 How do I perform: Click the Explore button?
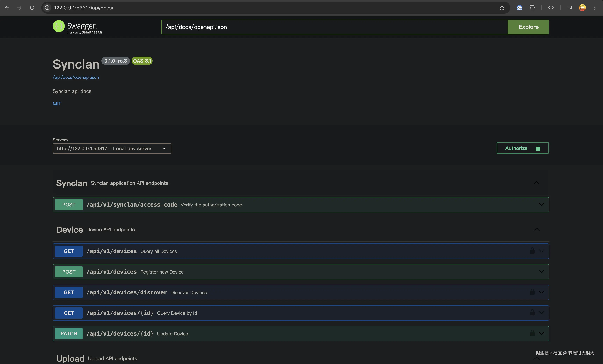click(528, 27)
